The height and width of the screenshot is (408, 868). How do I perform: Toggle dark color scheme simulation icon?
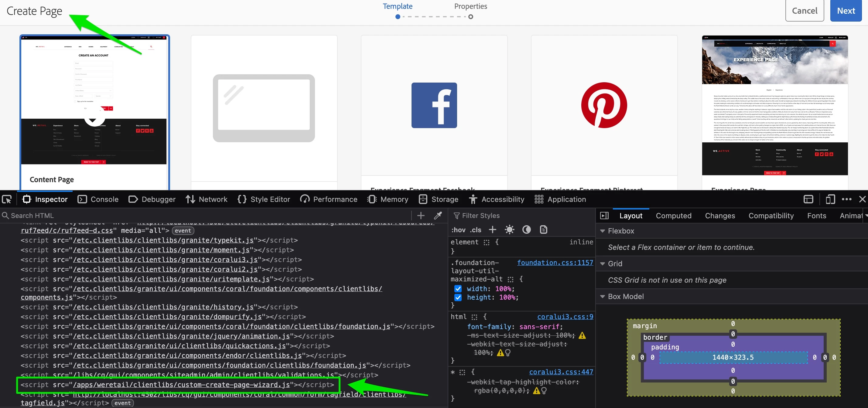526,230
